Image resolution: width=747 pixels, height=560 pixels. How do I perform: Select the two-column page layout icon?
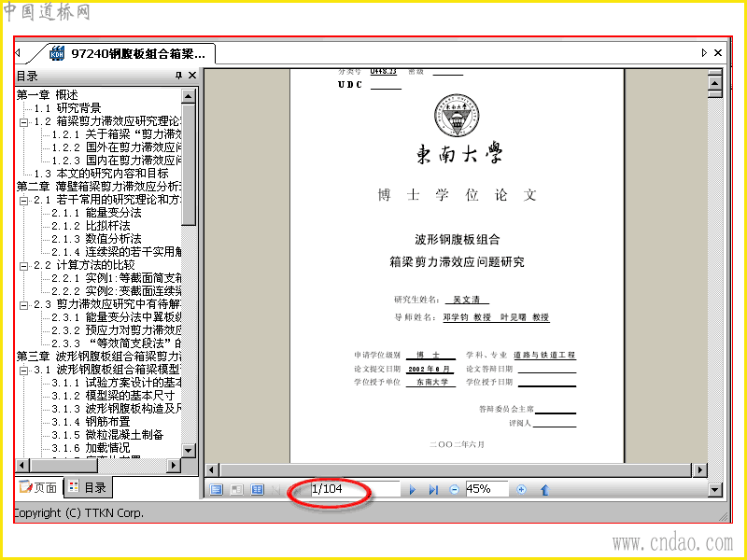click(x=258, y=489)
